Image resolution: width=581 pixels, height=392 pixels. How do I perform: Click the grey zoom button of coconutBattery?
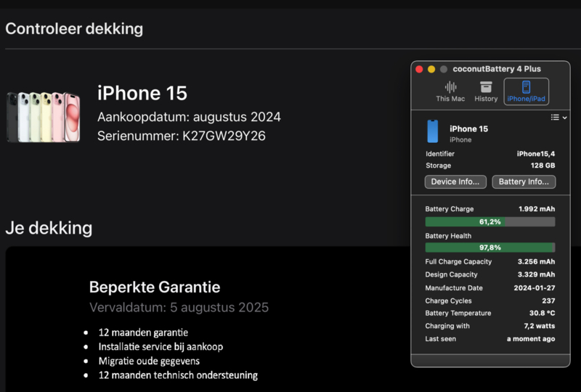[x=444, y=69]
